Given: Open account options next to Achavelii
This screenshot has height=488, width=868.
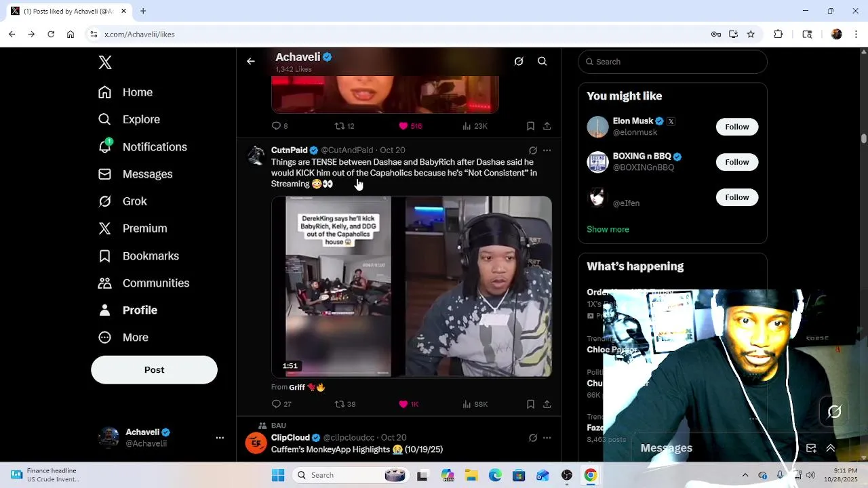Looking at the screenshot, I should tap(220, 438).
